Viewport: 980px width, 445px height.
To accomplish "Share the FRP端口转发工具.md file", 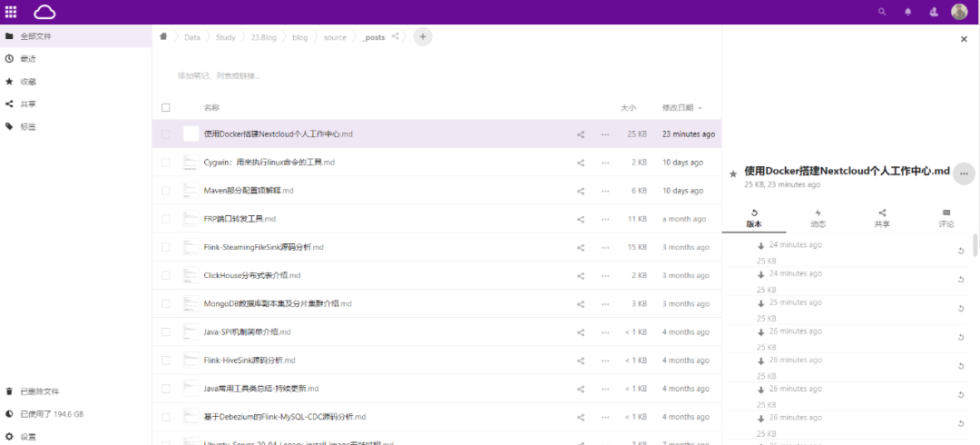I will (581, 219).
